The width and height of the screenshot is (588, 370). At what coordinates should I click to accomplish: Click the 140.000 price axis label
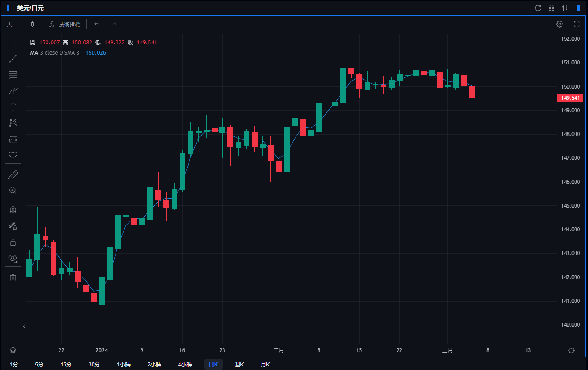[570, 325]
